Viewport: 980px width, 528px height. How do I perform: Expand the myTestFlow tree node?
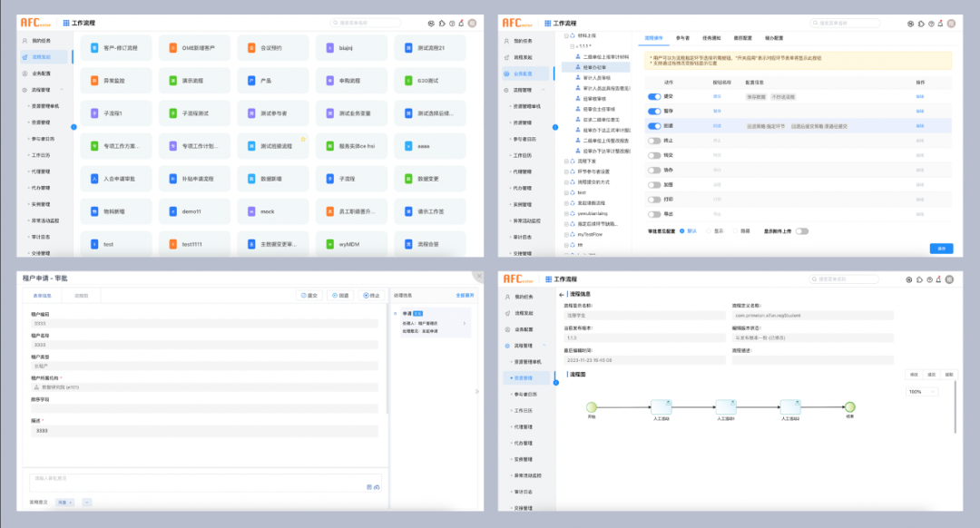click(566, 235)
